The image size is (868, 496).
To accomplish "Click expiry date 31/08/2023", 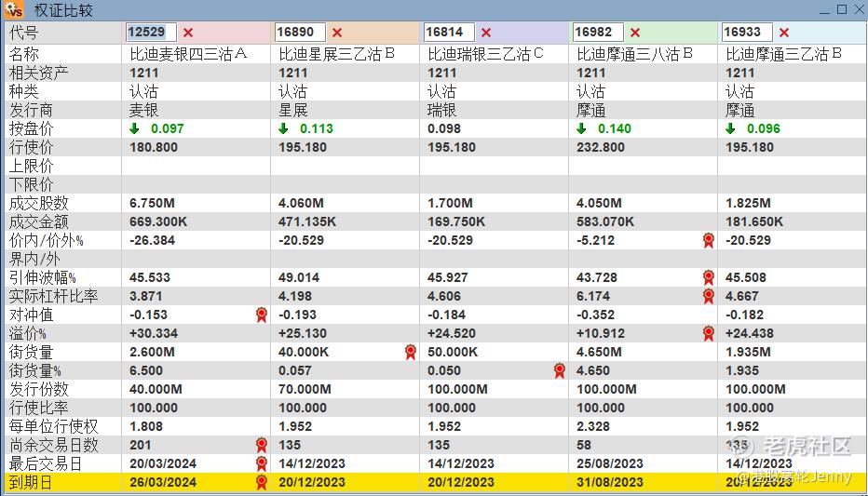I will 609,482.
